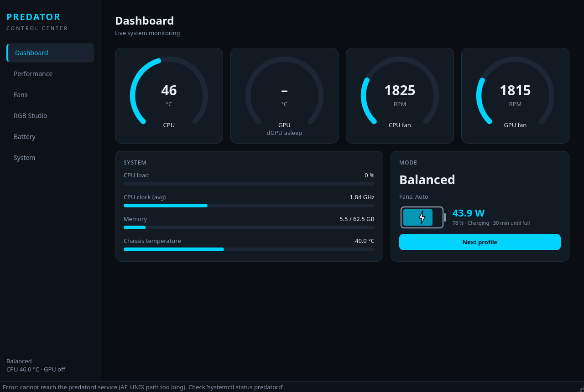Go to the Performance section
The width and height of the screenshot is (584, 392).
(x=50, y=74)
